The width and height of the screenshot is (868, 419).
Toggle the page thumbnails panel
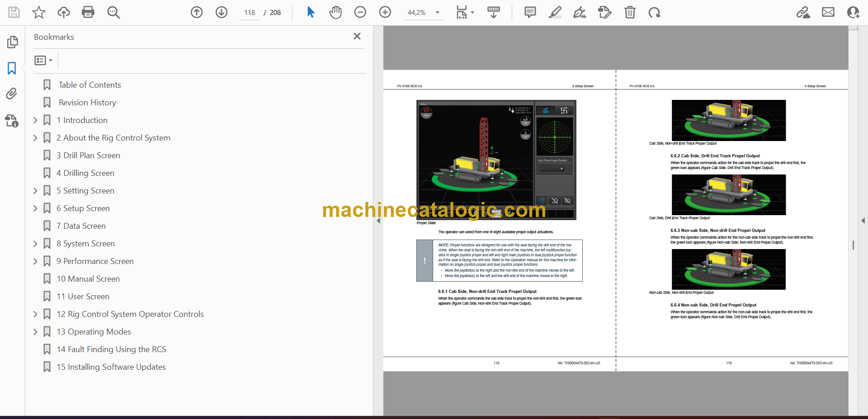12,42
